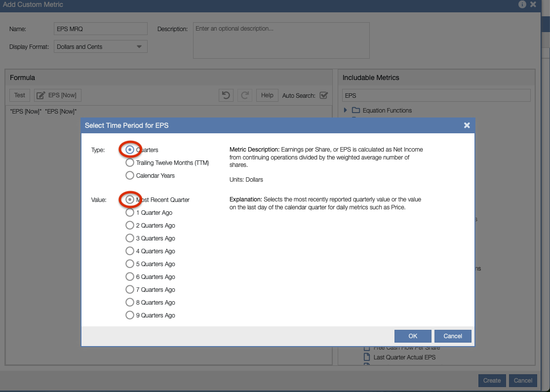Pick 9 Quarters Ago value
Screen dimensions: 550x392
pos(130,315)
